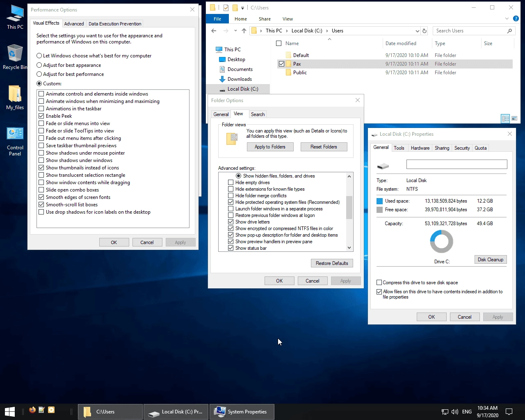Switch Explorer to details view icon
Viewport: 525px width, 420px height.
[505, 119]
